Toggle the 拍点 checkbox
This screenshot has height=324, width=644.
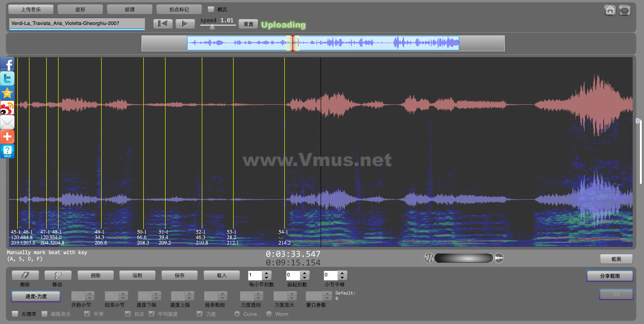[x=128, y=314]
